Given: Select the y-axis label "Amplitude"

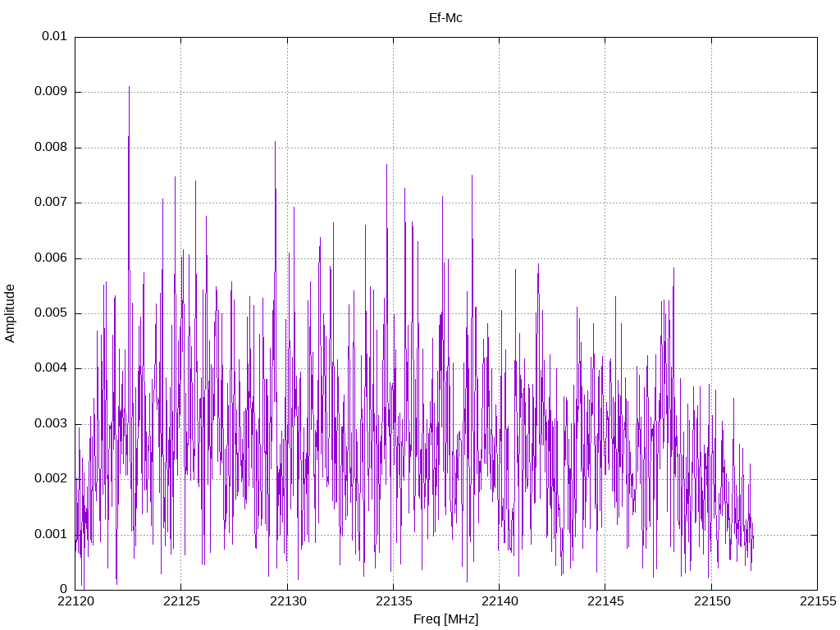Looking at the screenshot, I should click(10, 313).
